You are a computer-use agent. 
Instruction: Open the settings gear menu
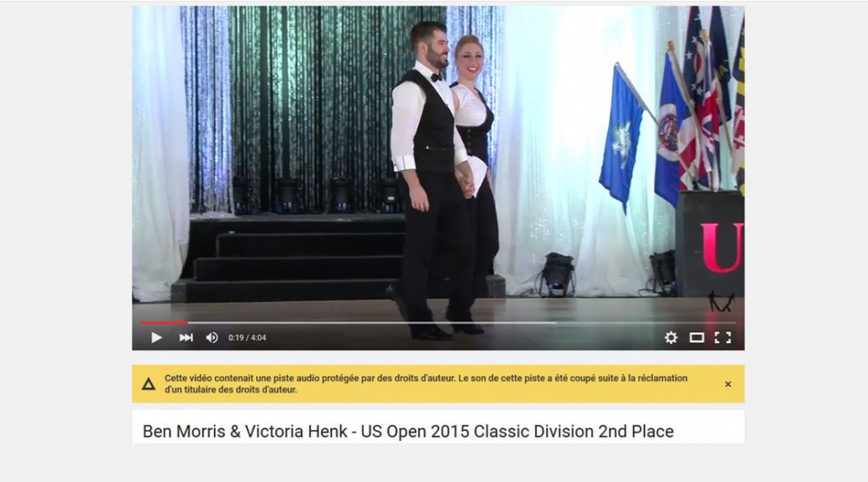tap(671, 337)
